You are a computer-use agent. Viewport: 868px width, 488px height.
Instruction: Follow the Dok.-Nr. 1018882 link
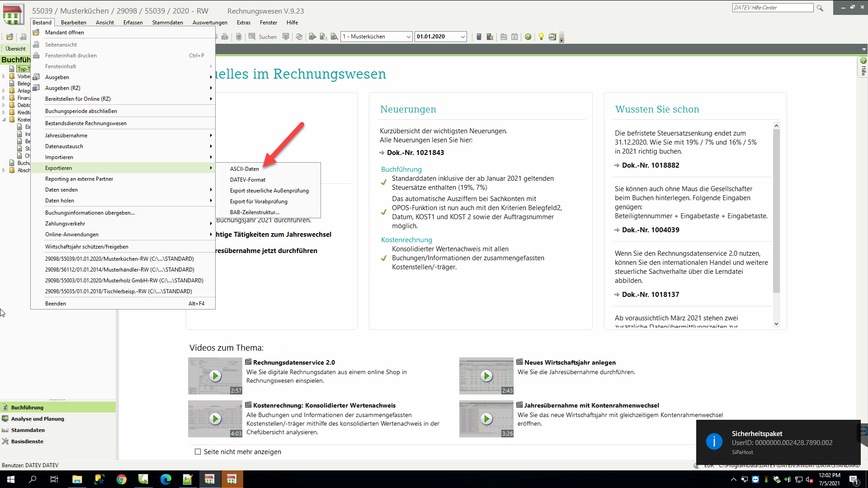point(651,165)
